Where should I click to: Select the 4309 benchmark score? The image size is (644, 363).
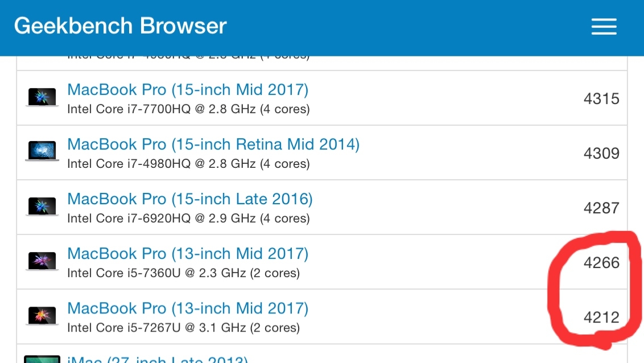point(601,154)
